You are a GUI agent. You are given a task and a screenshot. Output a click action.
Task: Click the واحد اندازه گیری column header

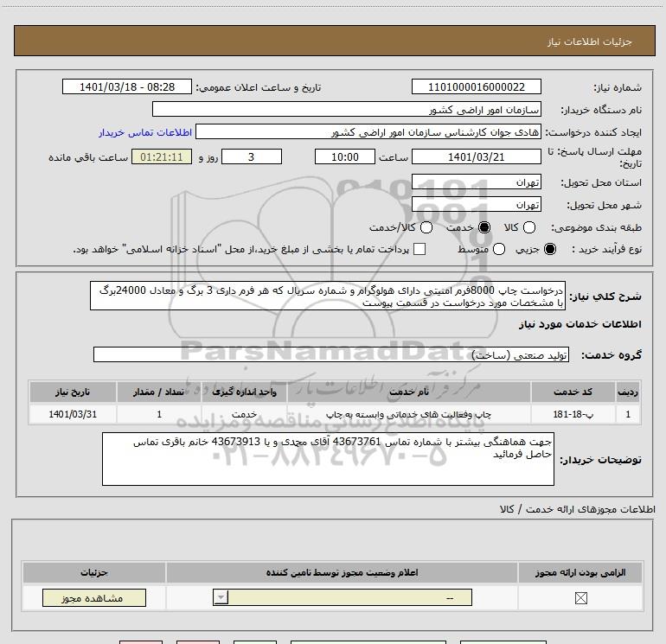click(244, 392)
